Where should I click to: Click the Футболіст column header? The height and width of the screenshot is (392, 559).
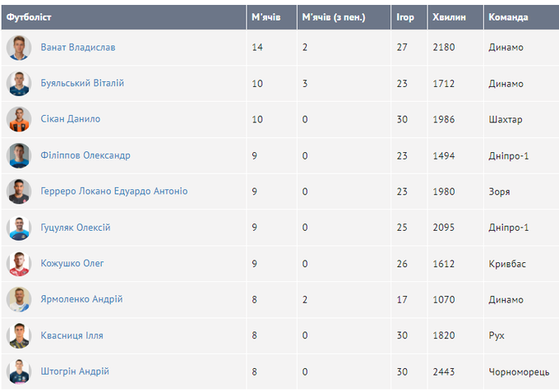point(30,17)
